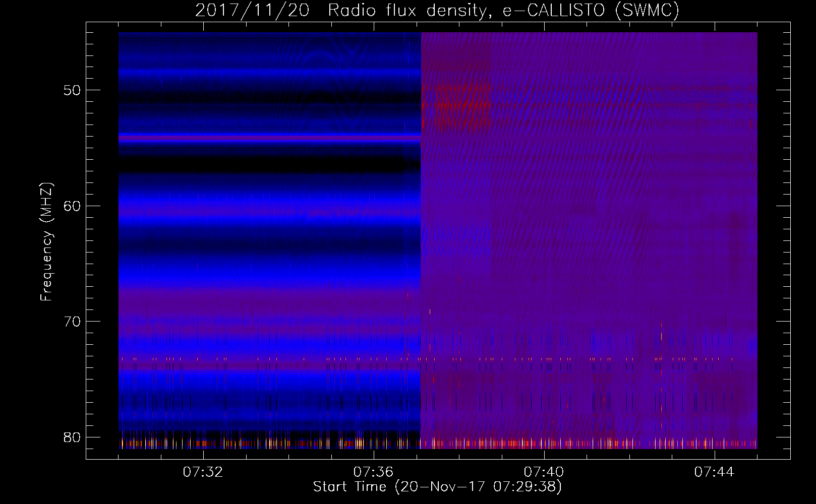Image resolution: width=816 pixels, height=504 pixels.
Task: Click the 07:36 time axis label
Action: (373, 472)
